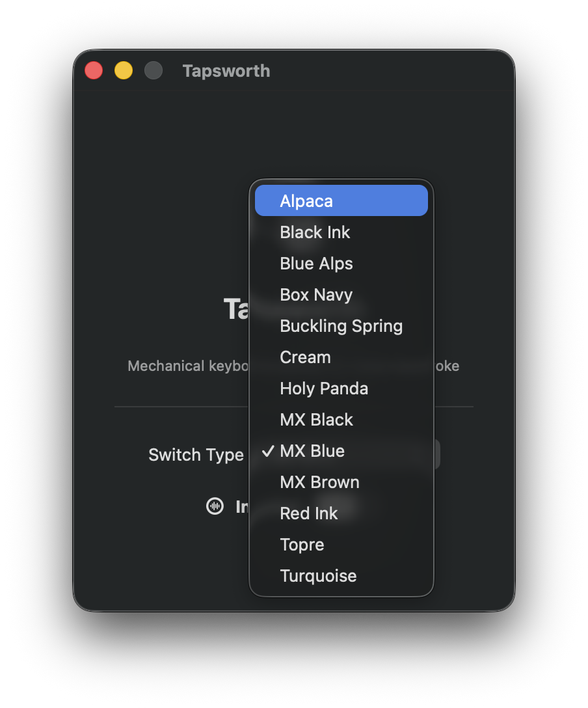This screenshot has width=588, height=708.
Task: Select Cream from the menu
Action: tap(341, 357)
